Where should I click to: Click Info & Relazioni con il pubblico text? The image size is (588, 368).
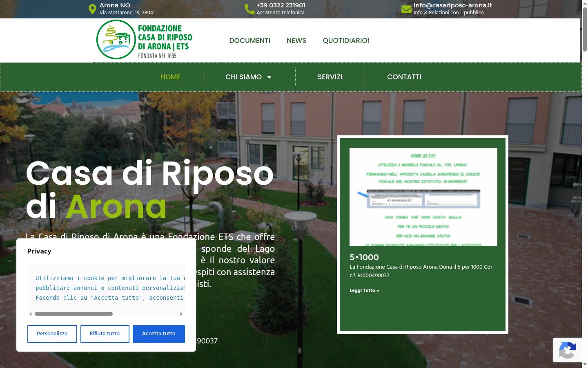click(448, 13)
